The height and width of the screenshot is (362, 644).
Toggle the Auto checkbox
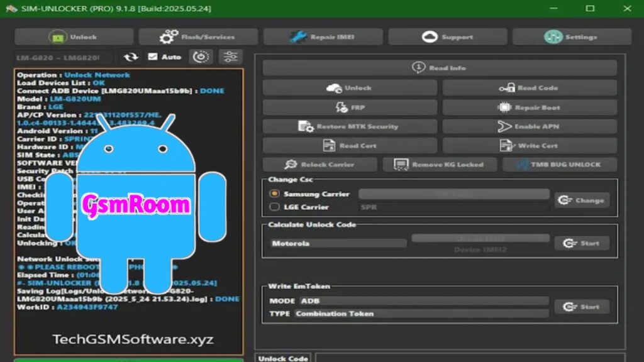tap(153, 57)
